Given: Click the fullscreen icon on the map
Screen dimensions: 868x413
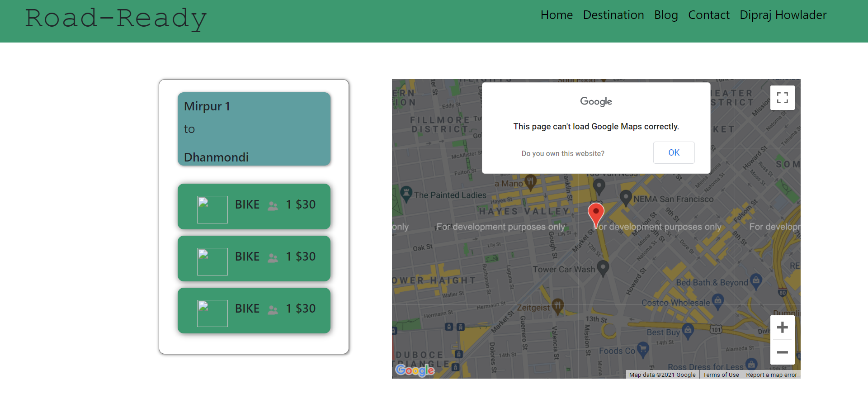Looking at the screenshot, I should (x=783, y=98).
